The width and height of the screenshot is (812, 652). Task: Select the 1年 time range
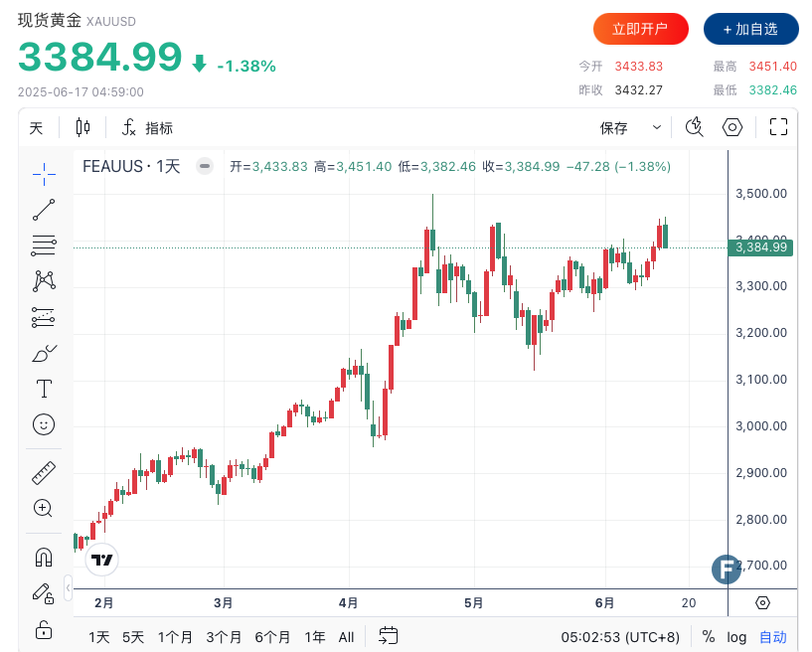[314, 637]
